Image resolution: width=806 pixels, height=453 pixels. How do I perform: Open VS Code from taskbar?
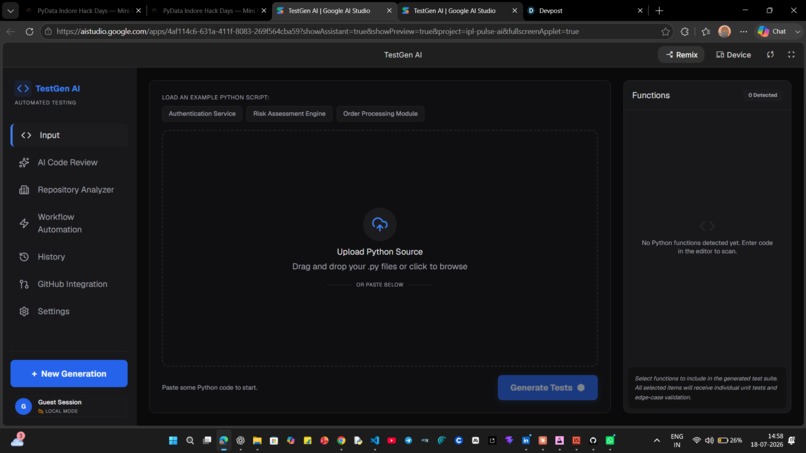point(375,440)
